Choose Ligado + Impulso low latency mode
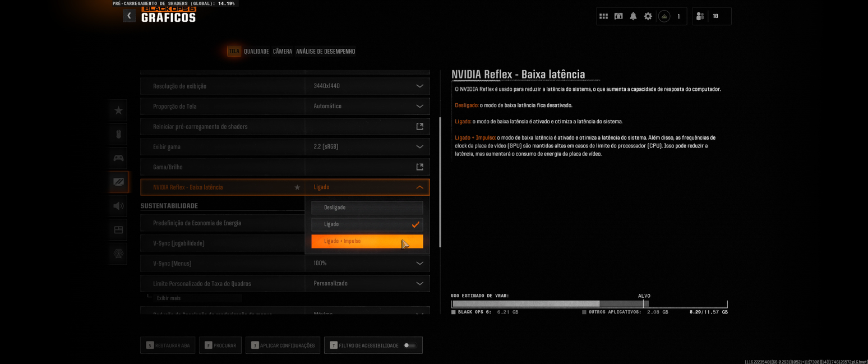 pos(367,241)
